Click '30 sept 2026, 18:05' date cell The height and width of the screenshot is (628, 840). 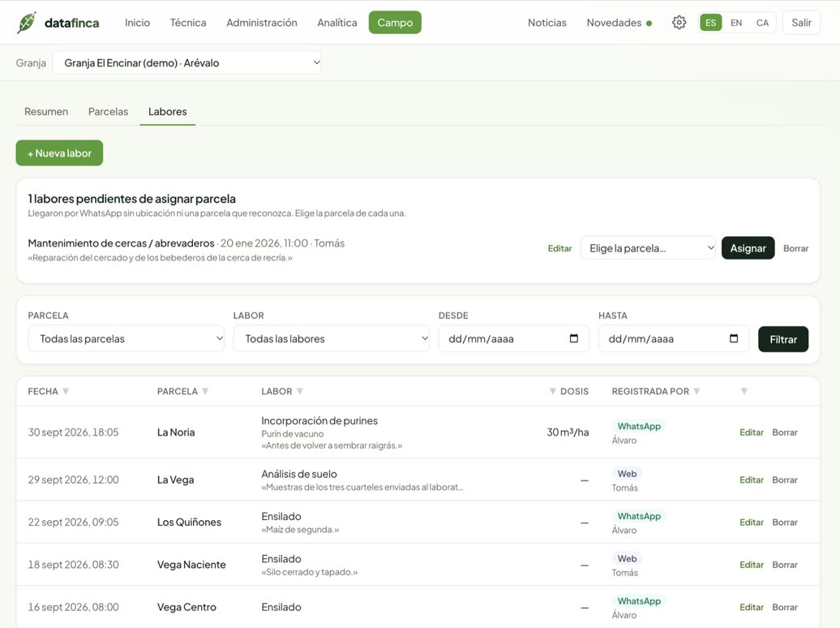tap(74, 432)
